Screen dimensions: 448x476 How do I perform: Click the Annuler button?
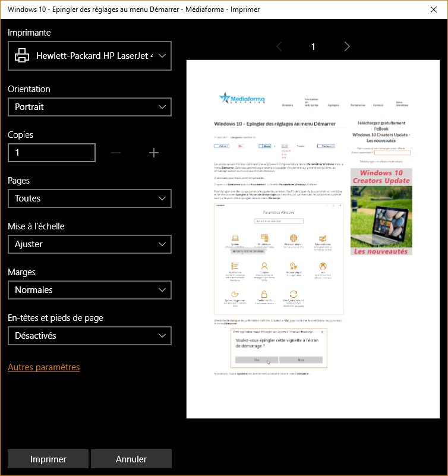(131, 459)
